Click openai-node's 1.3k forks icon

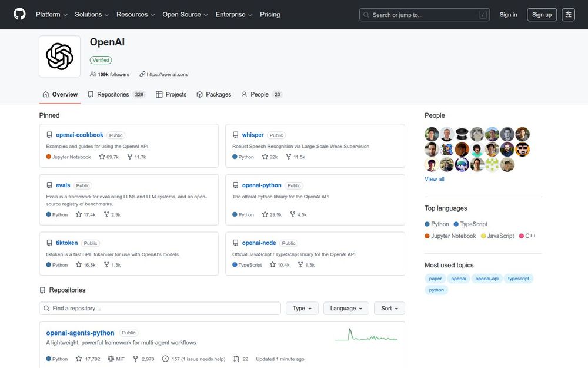(300, 265)
